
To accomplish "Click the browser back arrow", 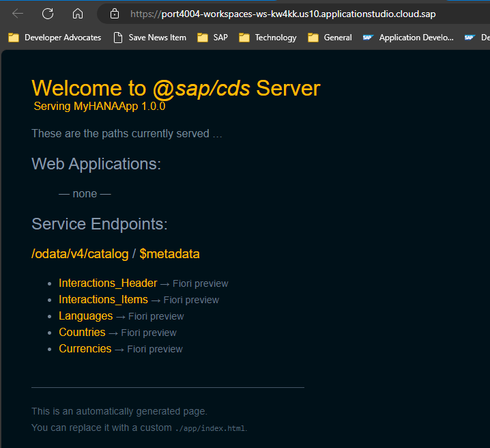I will pyautogui.click(x=18, y=14).
